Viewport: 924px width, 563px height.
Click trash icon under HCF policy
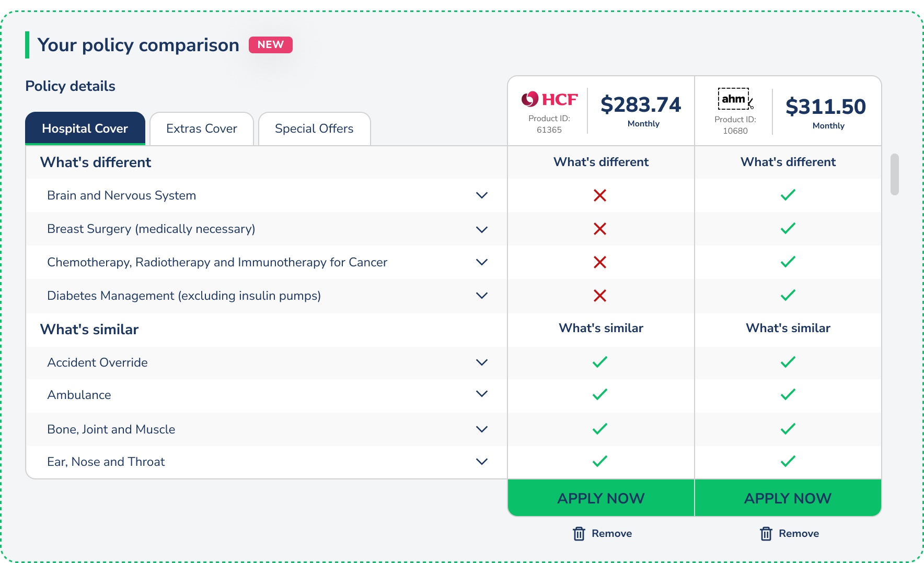click(x=579, y=533)
